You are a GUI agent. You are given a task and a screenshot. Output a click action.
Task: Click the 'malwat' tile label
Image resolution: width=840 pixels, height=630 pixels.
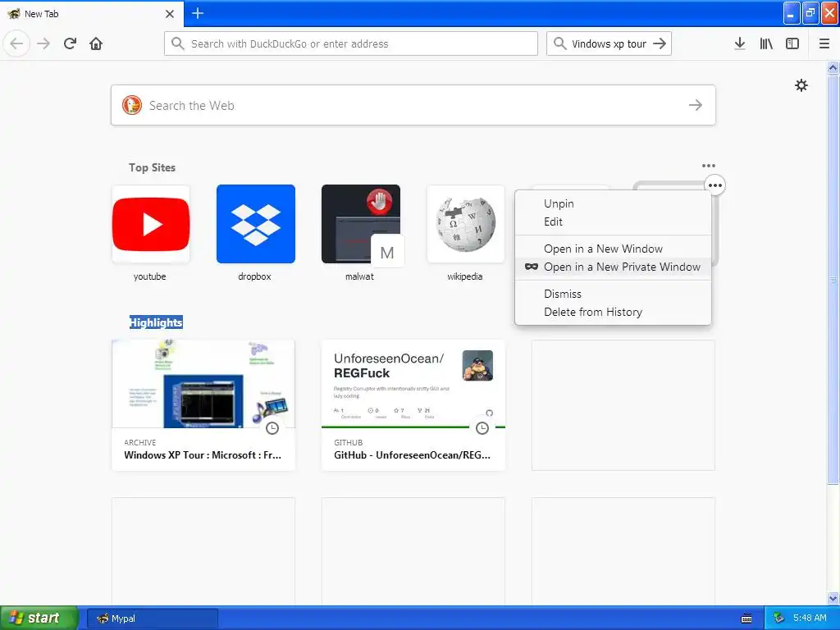tap(359, 276)
